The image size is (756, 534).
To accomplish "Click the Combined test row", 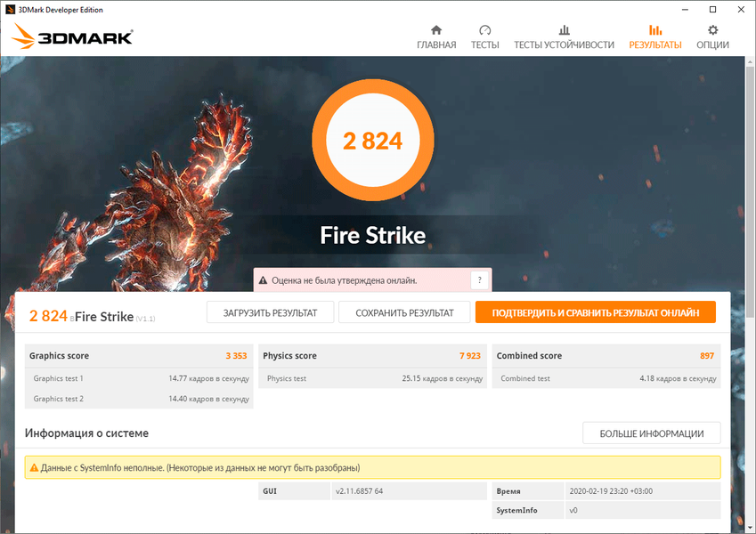I will [606, 378].
